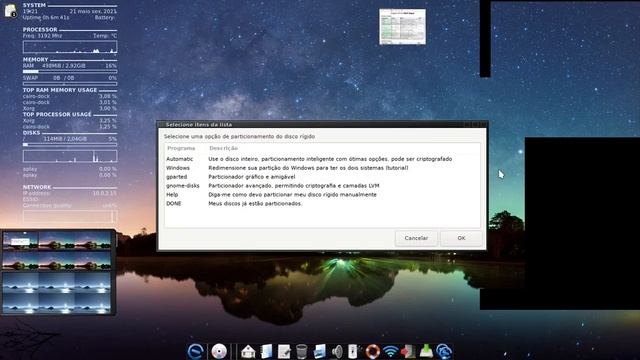Open the trash can in dock
640x360 pixels.
(302, 351)
